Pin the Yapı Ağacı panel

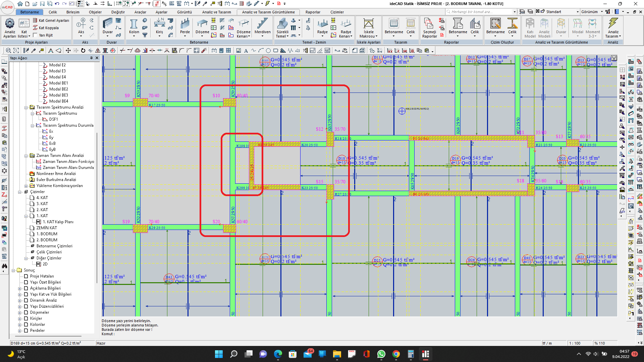pos(91,58)
